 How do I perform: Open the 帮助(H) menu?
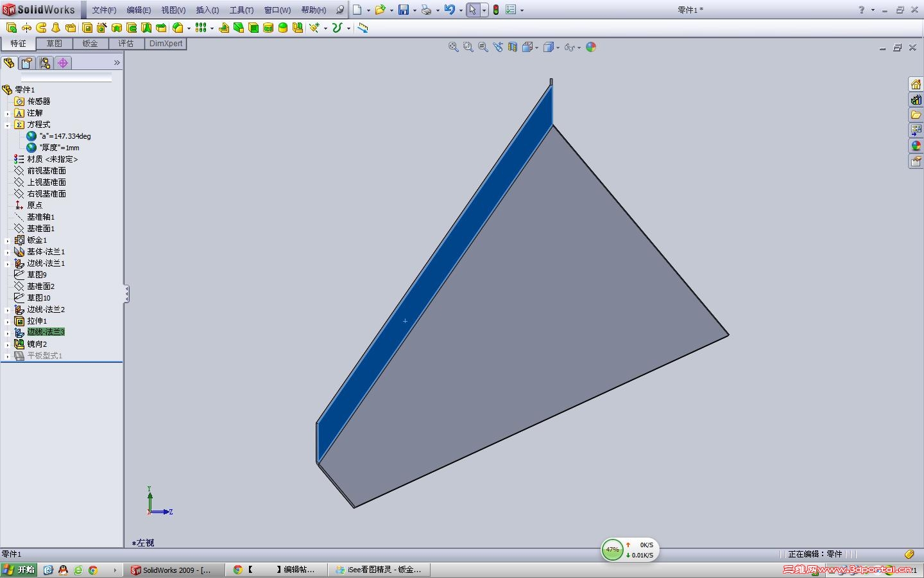pos(314,10)
